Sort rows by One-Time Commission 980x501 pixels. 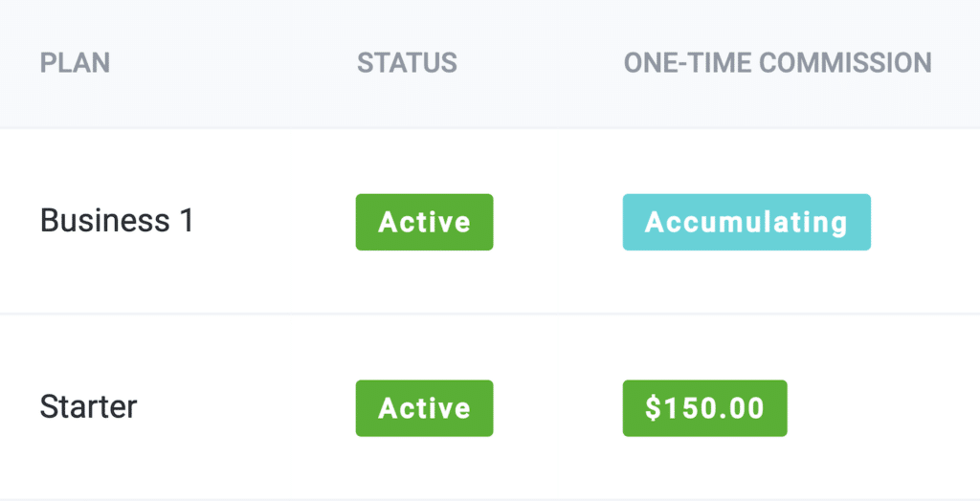[x=777, y=63]
